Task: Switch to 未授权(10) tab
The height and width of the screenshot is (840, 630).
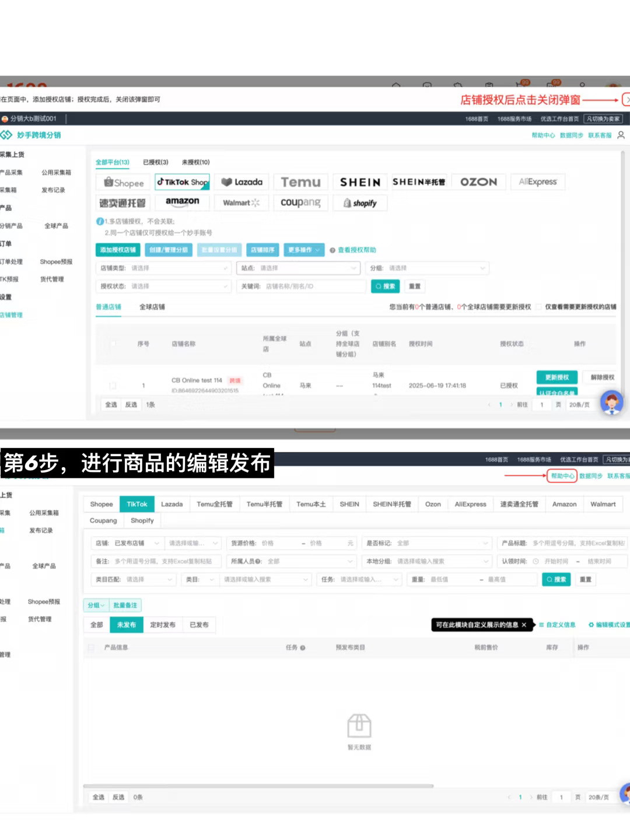Action: coord(195,162)
